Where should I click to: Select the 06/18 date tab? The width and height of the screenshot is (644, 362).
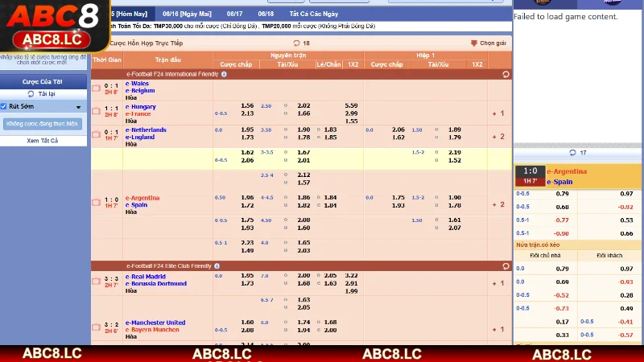click(266, 14)
